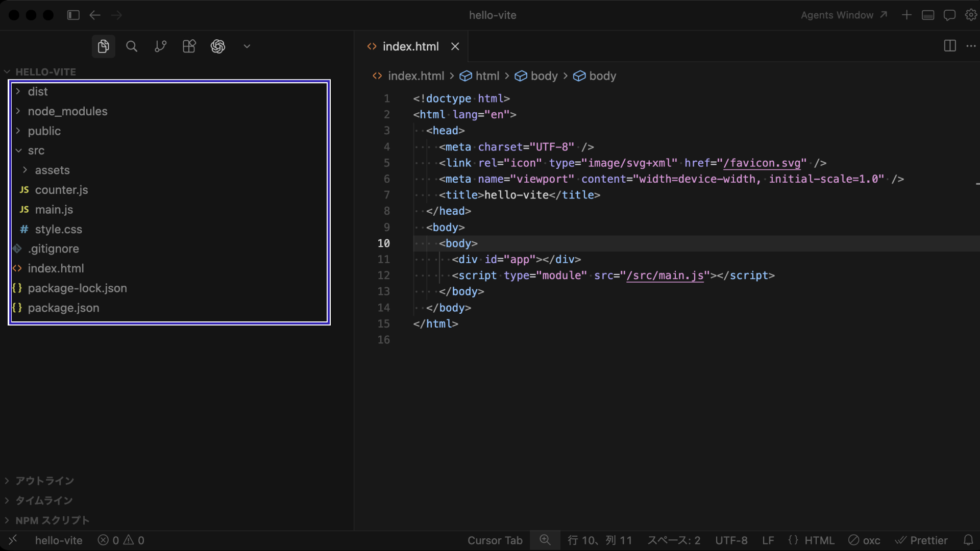Click the notifications bell in the status bar
Viewport: 980px width, 551px height.
pos(968,540)
